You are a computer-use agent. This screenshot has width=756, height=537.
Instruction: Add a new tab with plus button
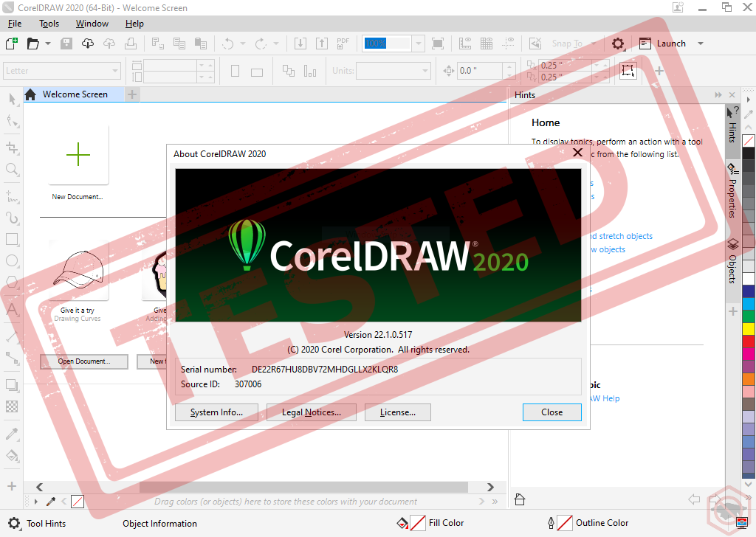tap(132, 94)
